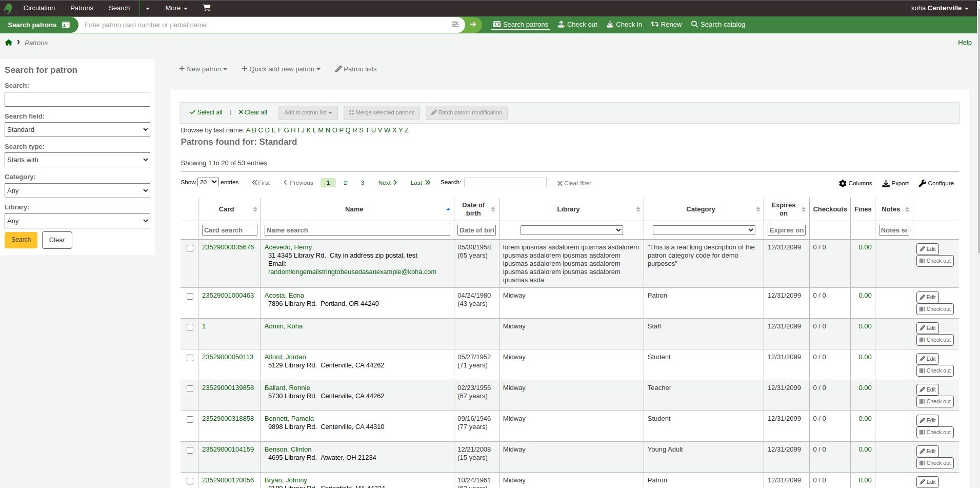
Task: Switch to Check in tab
Action: [624, 25]
